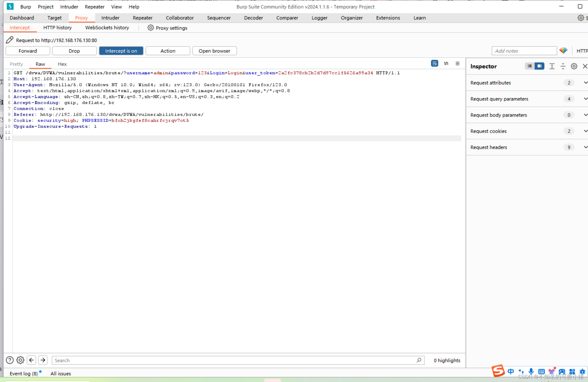Set Inspector single-column layout
The image size is (588, 382).
(x=529, y=66)
